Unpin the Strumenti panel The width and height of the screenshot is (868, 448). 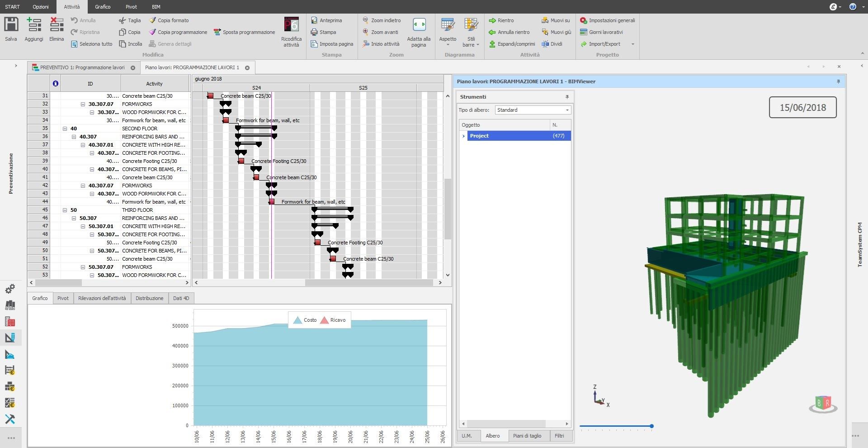click(567, 96)
